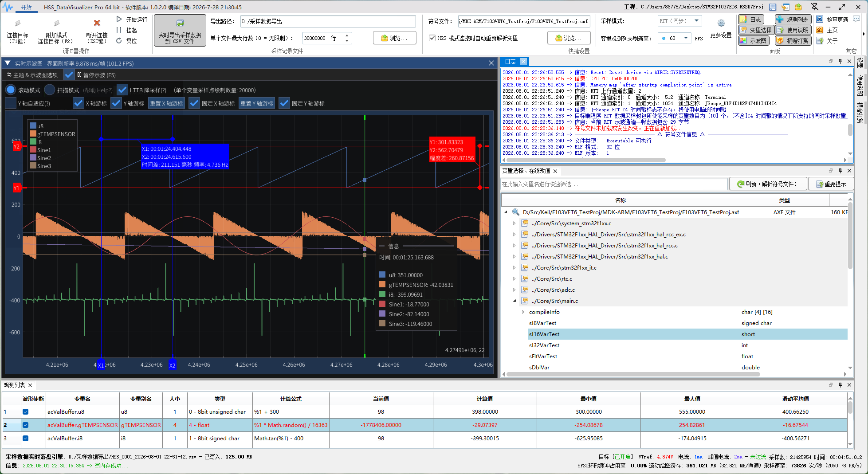Click 重置 X 轴游标 button
The image size is (868, 474).
(166, 103)
